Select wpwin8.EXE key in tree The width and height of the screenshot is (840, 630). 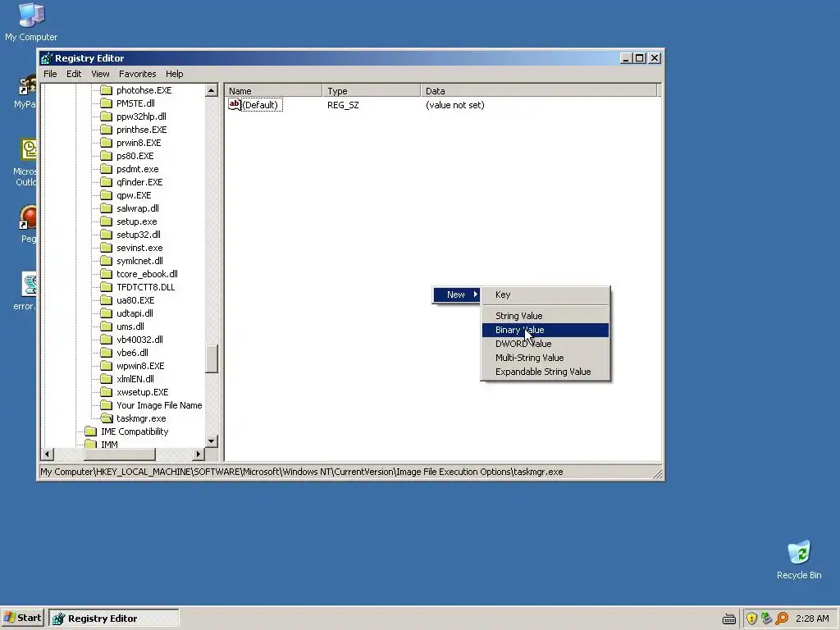140,366
